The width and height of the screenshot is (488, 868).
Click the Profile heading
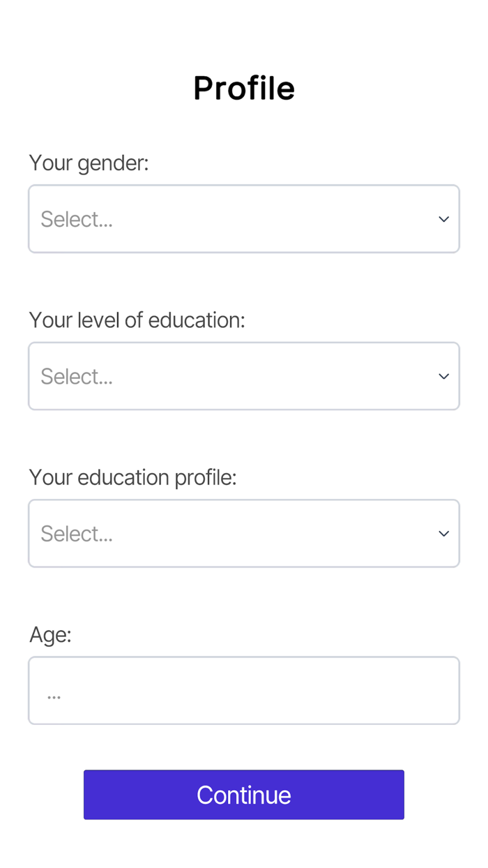pyautogui.click(x=244, y=89)
